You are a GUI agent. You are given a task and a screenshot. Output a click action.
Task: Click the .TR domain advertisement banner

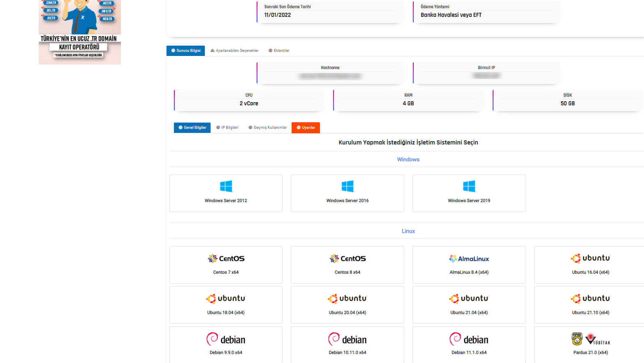(x=80, y=32)
